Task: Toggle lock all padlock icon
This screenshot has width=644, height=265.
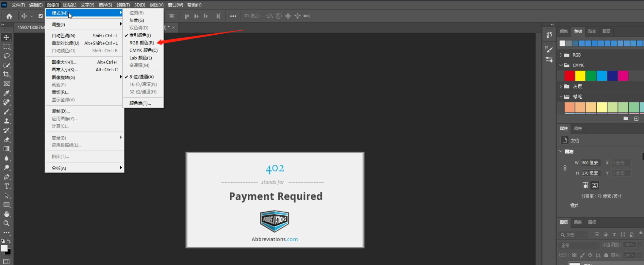Action: (606, 255)
